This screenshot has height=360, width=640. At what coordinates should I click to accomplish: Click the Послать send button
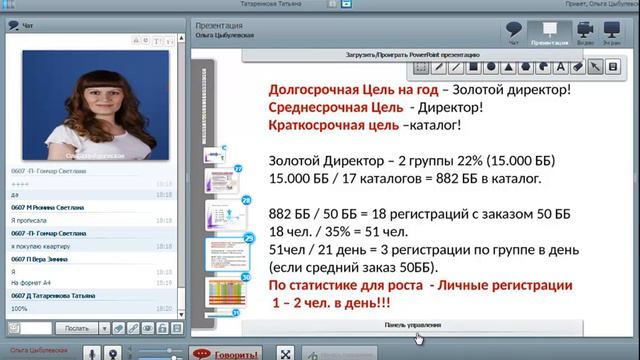pos(77,328)
